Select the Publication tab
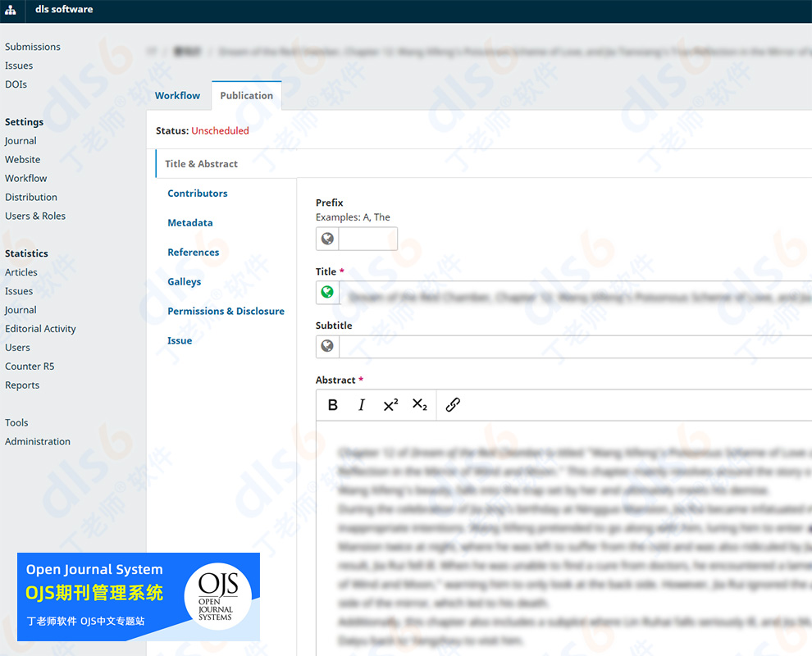This screenshot has height=656, width=812. click(246, 95)
